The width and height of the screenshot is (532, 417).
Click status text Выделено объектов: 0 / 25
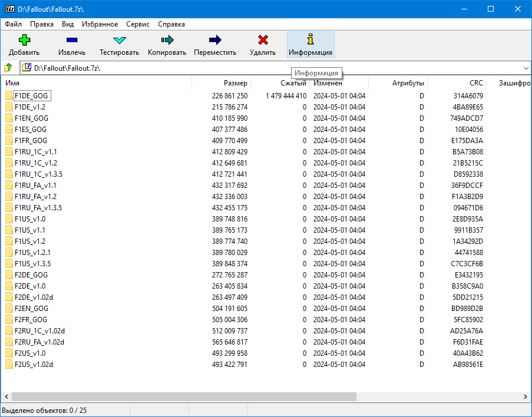(44, 411)
